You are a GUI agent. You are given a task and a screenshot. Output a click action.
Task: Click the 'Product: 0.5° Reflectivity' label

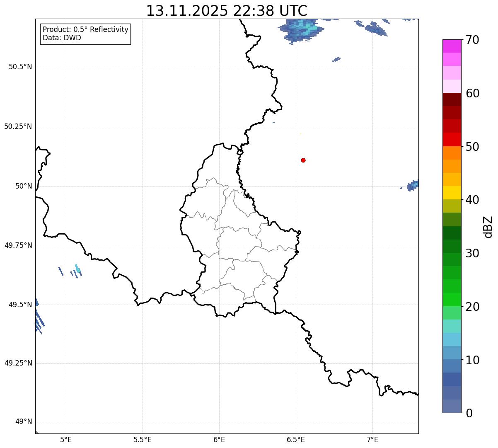(85, 30)
